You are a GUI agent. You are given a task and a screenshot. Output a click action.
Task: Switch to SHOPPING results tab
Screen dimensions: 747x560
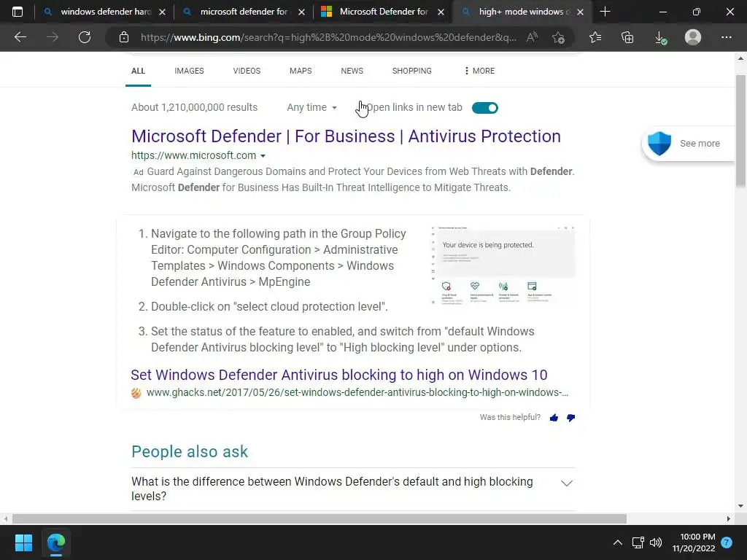point(411,71)
